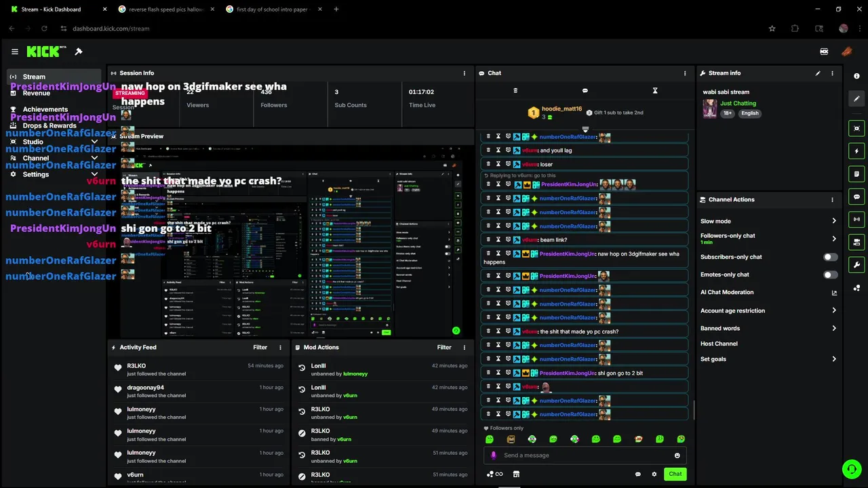Click the hourglass icon under the Chat header

coord(655,90)
